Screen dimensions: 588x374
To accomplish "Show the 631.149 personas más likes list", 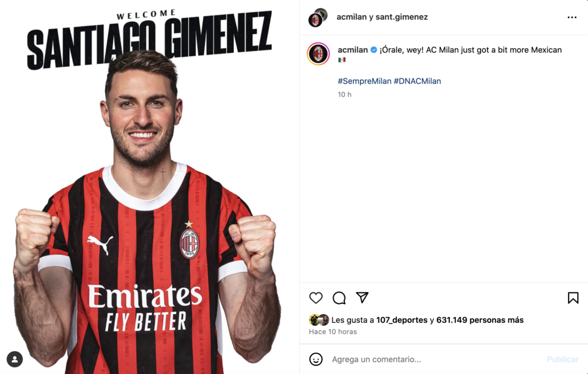I will pos(480,320).
